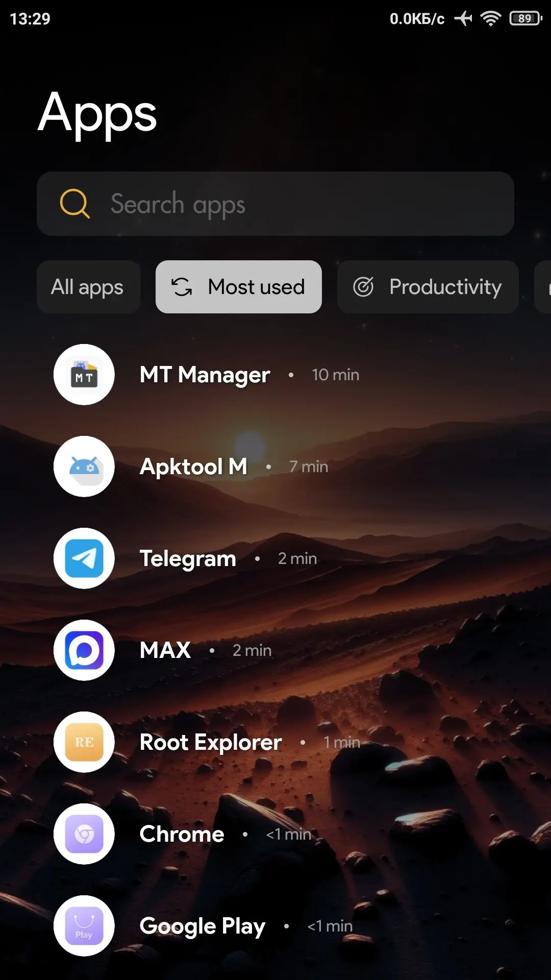Tap the Google Play name label
The height and width of the screenshot is (980, 551).
point(203,926)
